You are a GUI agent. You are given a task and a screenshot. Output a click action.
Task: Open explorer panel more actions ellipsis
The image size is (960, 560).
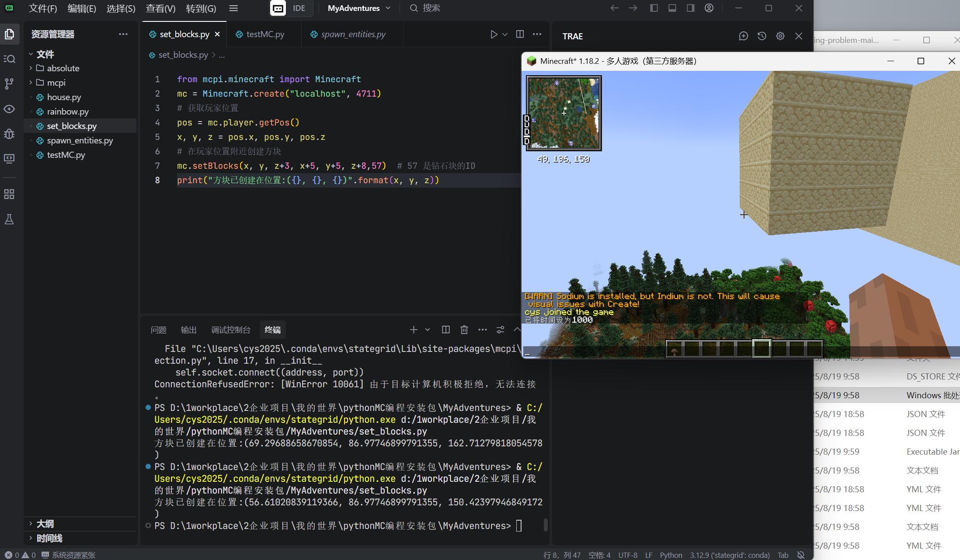coord(123,34)
